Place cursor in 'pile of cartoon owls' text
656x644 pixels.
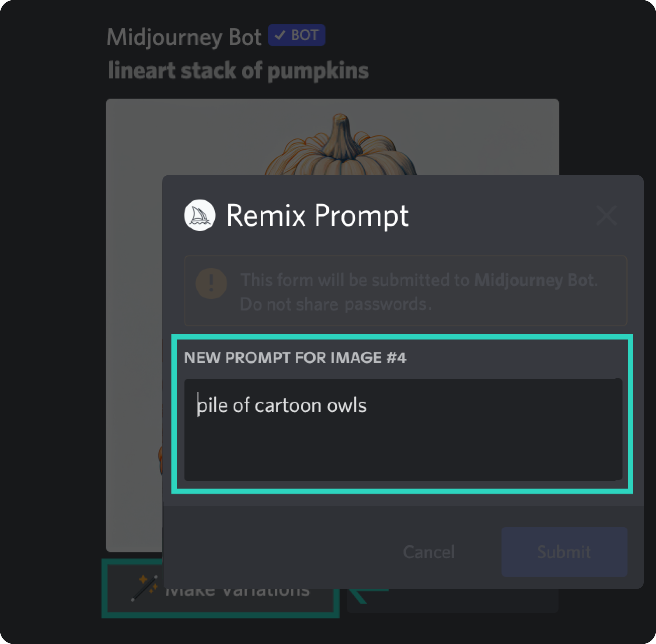tap(282, 405)
